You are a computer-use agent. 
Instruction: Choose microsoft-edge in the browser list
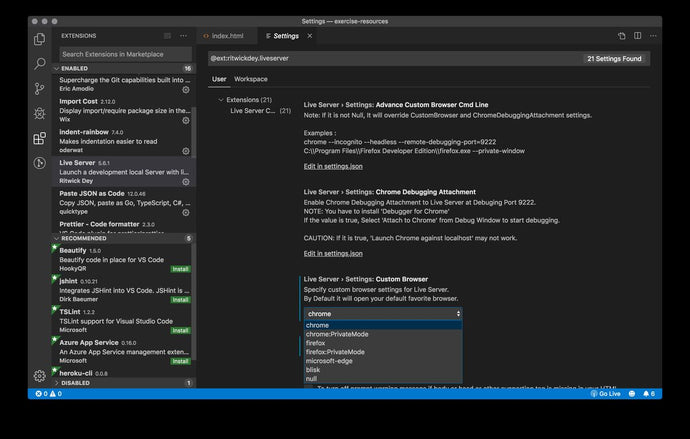[329, 361]
